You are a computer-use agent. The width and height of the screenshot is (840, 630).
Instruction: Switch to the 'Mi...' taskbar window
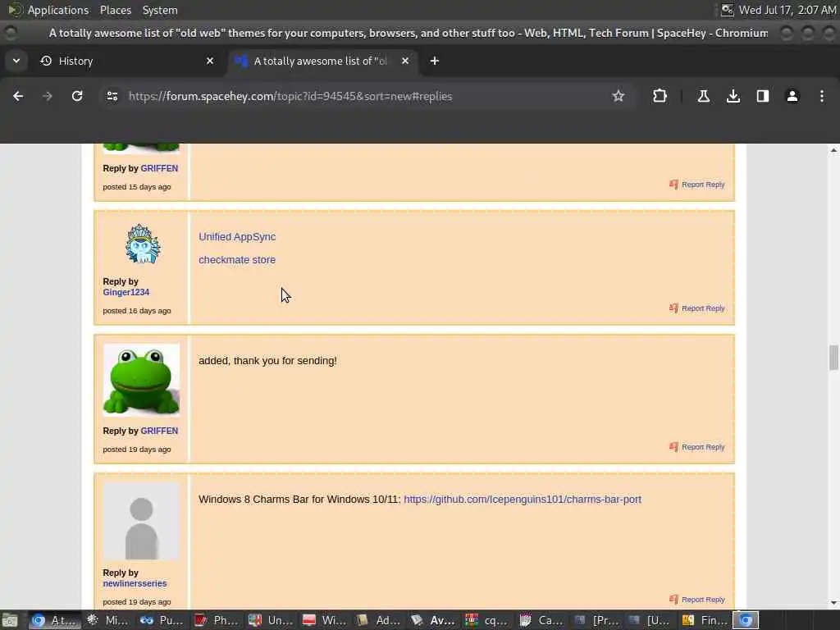point(107,620)
